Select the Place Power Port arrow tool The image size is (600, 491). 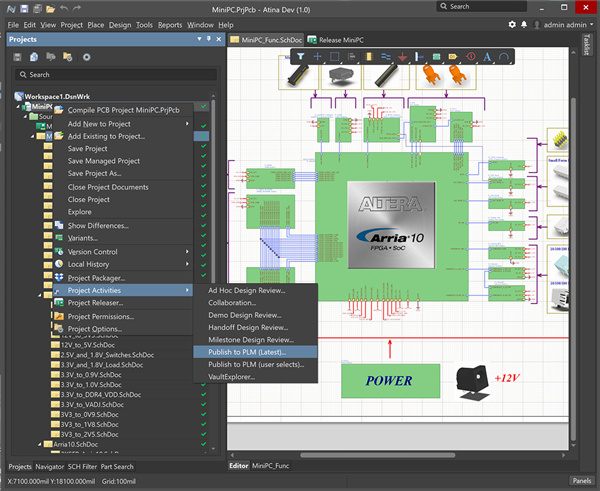click(401, 57)
